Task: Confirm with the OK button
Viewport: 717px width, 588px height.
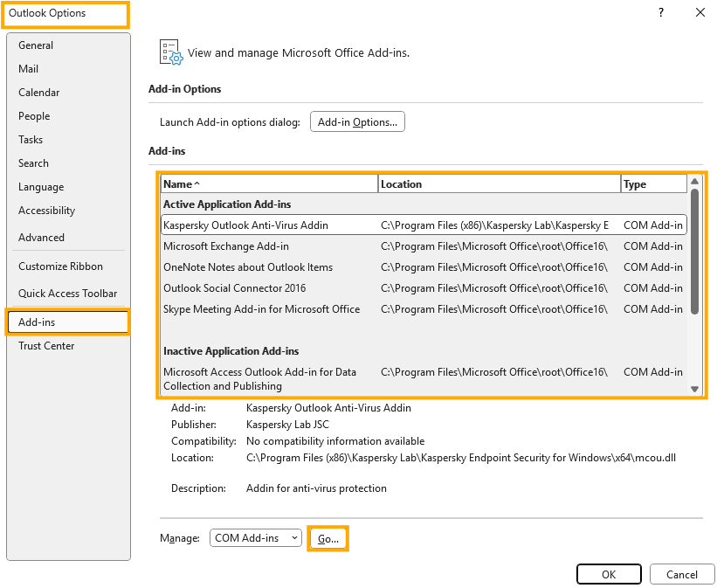Action: click(609, 574)
